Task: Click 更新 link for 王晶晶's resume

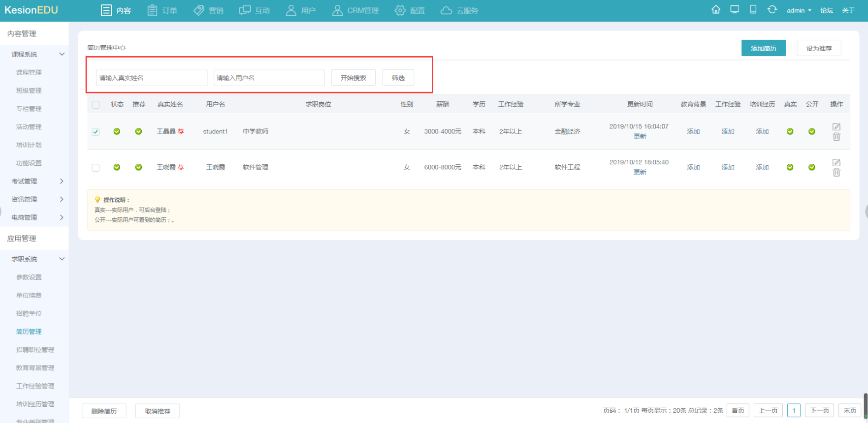Action: pos(640,137)
